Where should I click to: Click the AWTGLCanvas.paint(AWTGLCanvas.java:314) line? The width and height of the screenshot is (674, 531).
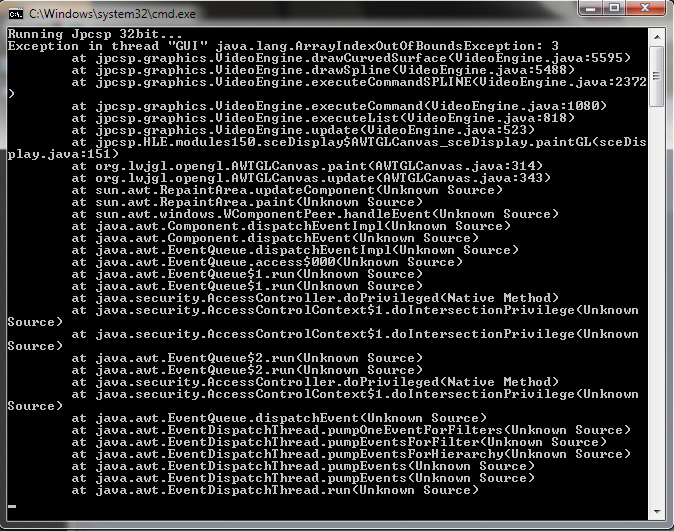coord(307,166)
